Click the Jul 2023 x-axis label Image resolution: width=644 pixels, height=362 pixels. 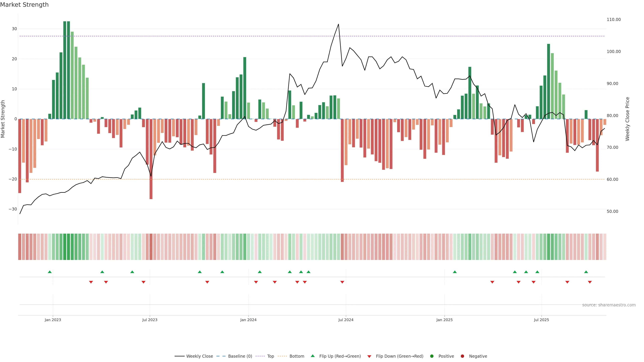click(150, 320)
